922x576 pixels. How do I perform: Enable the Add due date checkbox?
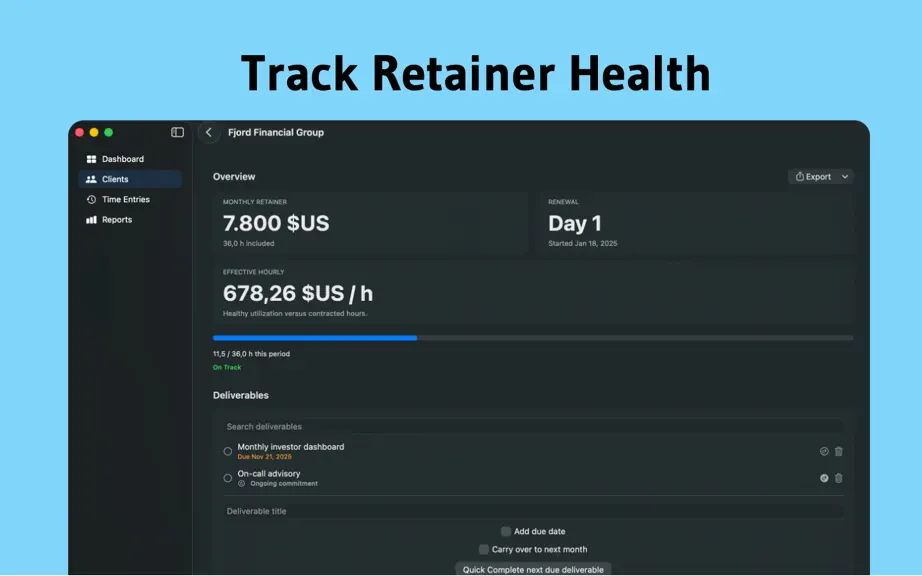(x=506, y=531)
